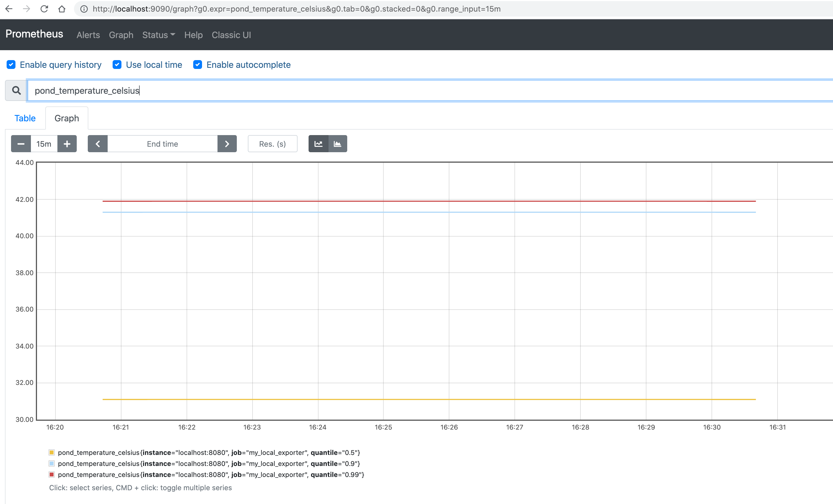Select the stacked graph display icon

coord(337,144)
